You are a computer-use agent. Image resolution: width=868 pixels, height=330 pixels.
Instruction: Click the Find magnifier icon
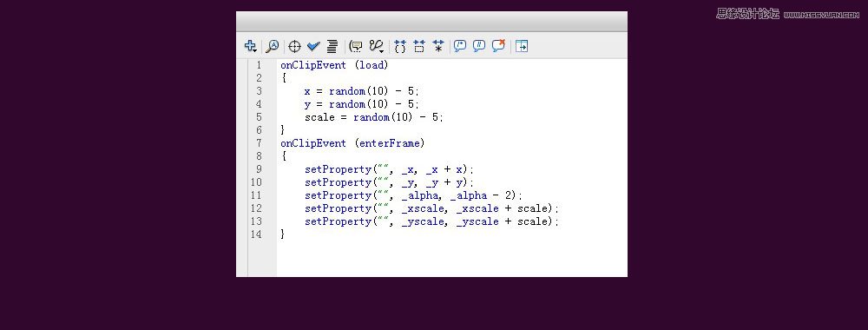click(272, 46)
